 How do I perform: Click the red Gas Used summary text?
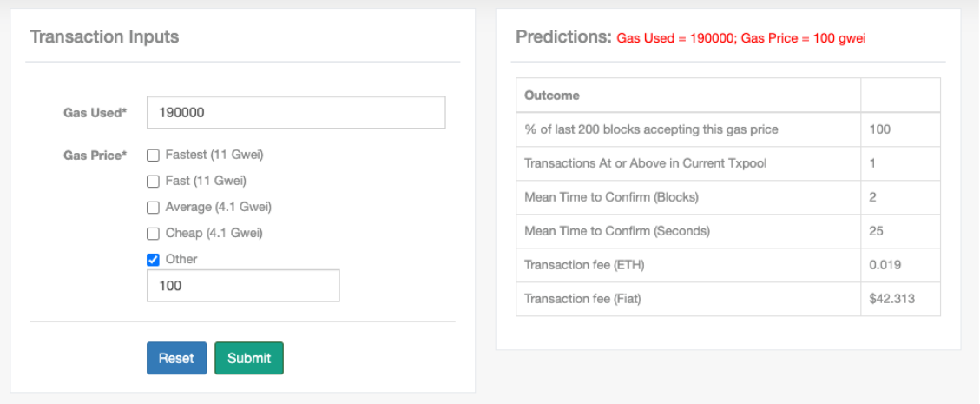click(675, 39)
